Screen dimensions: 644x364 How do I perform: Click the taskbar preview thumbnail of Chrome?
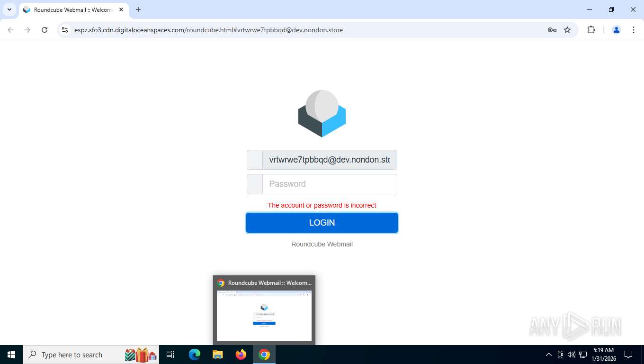[x=264, y=316]
